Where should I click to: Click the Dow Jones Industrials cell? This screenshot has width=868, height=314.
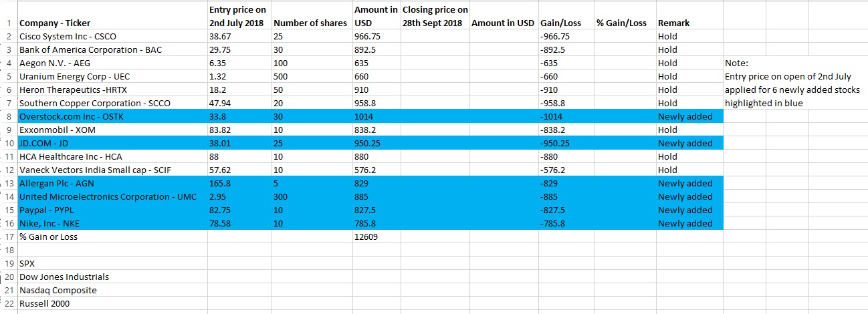(64, 277)
